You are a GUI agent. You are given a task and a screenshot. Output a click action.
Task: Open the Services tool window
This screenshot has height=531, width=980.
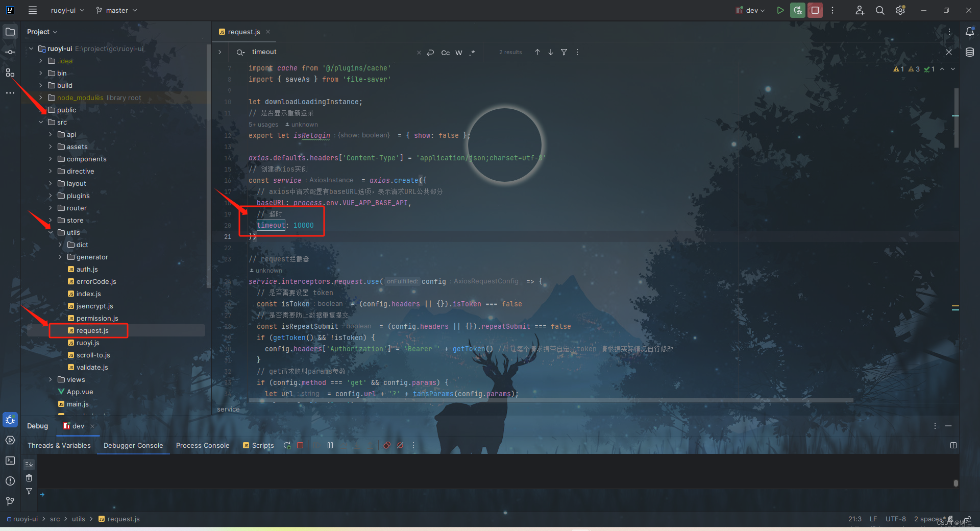[x=10, y=440]
